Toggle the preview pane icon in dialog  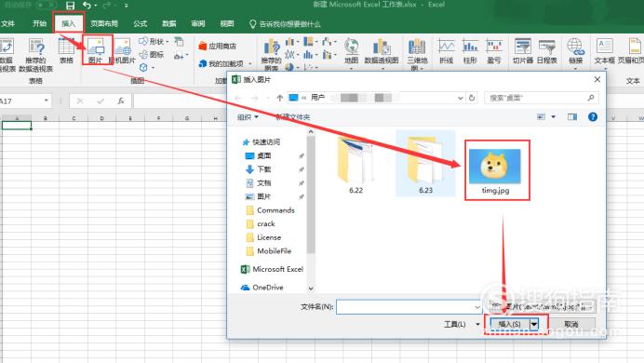click(572, 117)
